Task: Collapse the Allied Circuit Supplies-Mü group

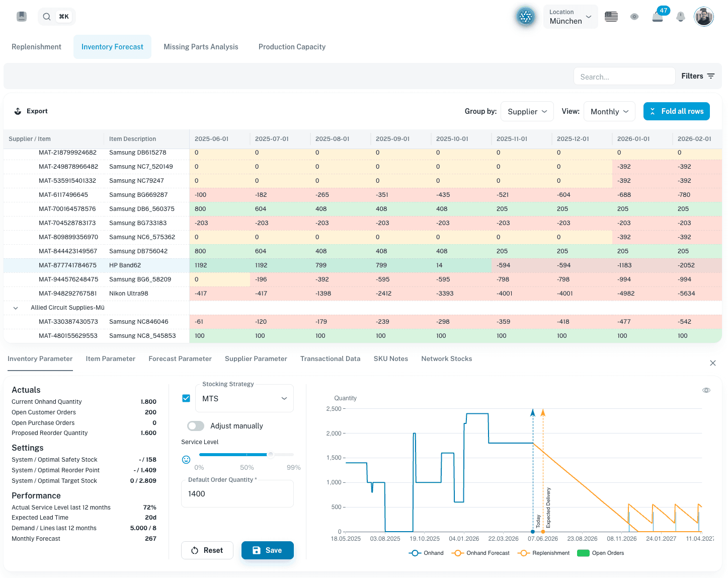Action: (16, 308)
